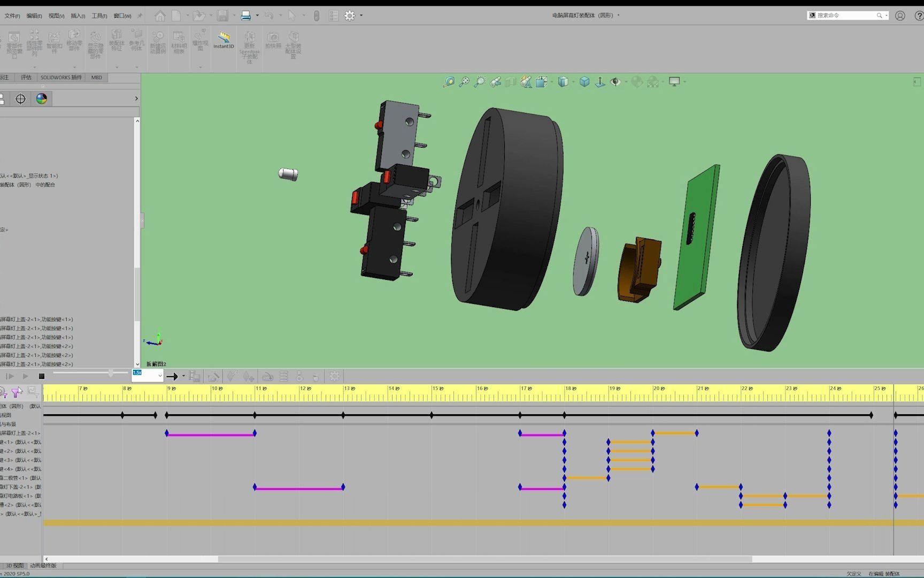Open the 编辑 (Edit) menu
924x578 pixels.
point(34,16)
